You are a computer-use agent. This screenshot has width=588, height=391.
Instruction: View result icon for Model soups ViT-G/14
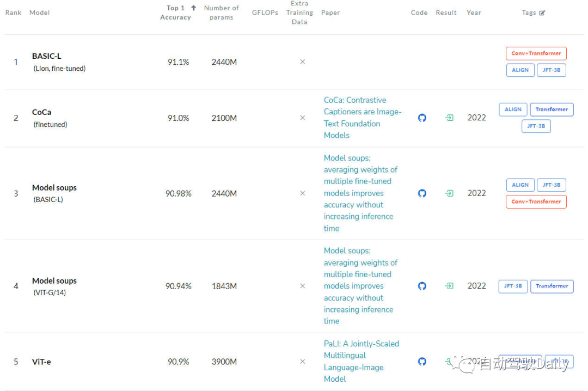(449, 286)
